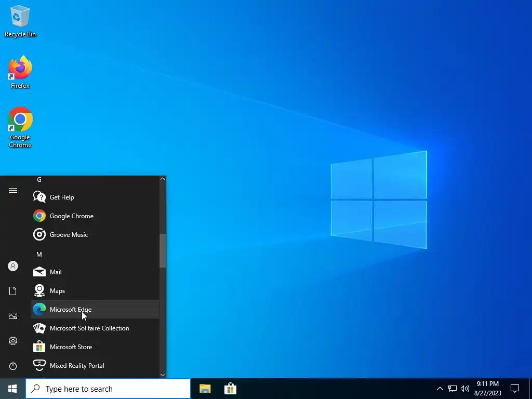Click the M letter header in app list
This screenshot has height=399, width=532.
click(39, 254)
